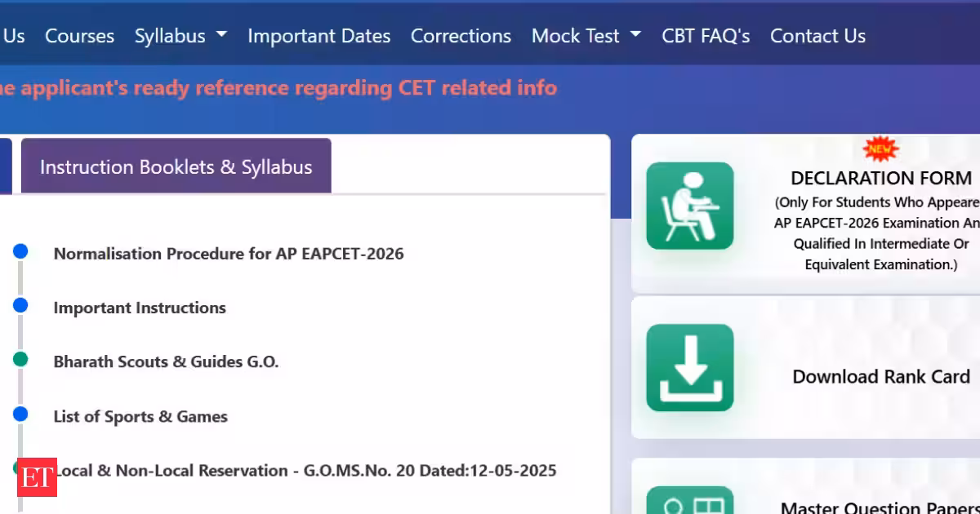Open the Courses menu item
Image resolution: width=980 pixels, height=514 pixels.
click(x=79, y=36)
